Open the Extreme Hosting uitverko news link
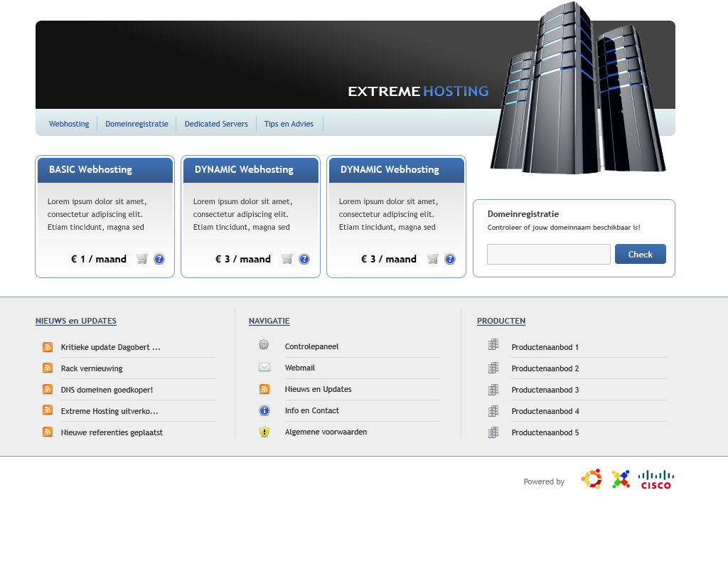Viewport: 728px width, 569px height. point(109,411)
